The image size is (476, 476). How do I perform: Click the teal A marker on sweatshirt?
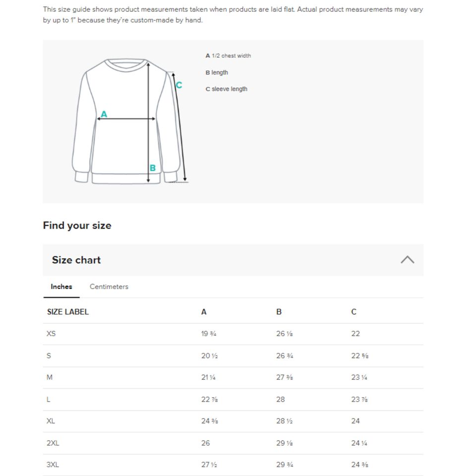point(104,114)
